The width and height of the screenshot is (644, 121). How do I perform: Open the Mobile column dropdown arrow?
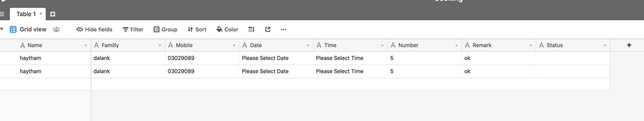[x=234, y=45]
